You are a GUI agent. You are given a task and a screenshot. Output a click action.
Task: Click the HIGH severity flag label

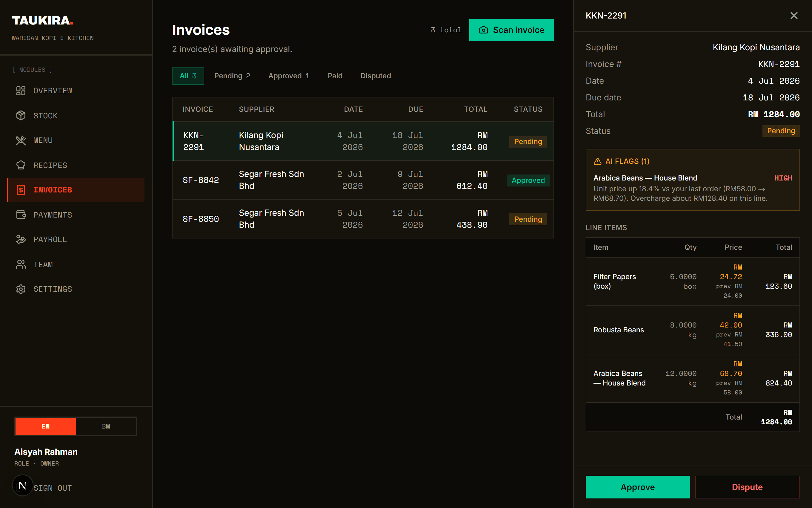click(x=783, y=178)
